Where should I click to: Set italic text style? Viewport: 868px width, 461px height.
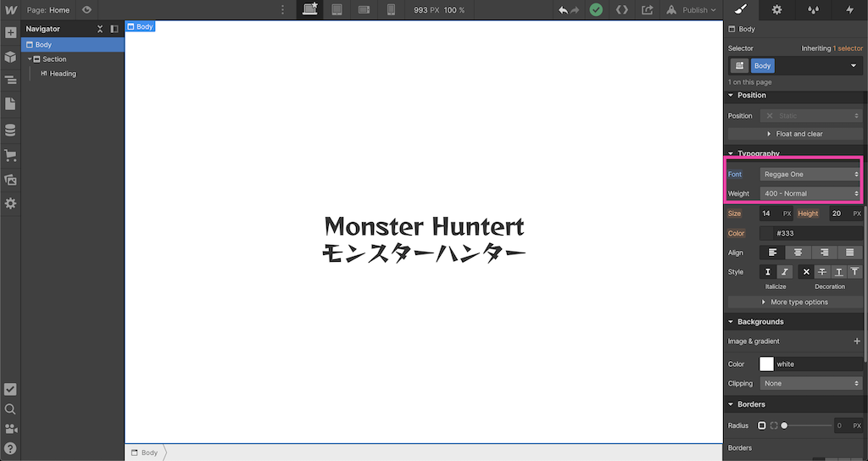[785, 272]
